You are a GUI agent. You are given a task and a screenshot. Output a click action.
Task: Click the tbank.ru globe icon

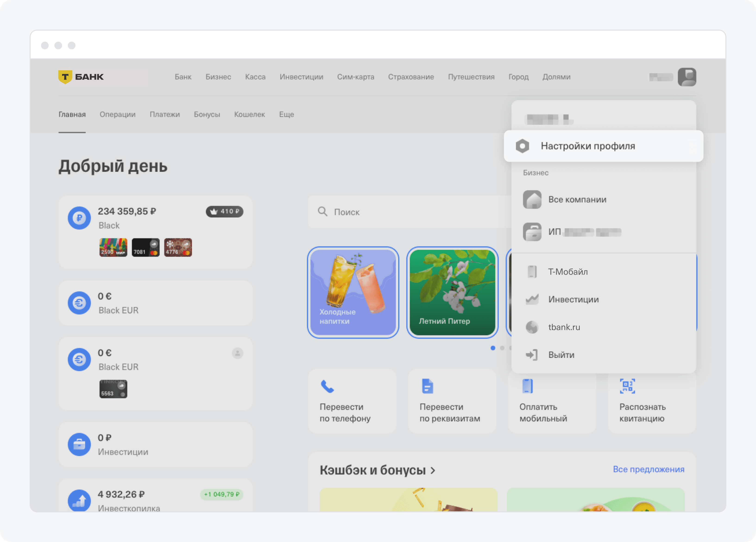[x=532, y=327]
